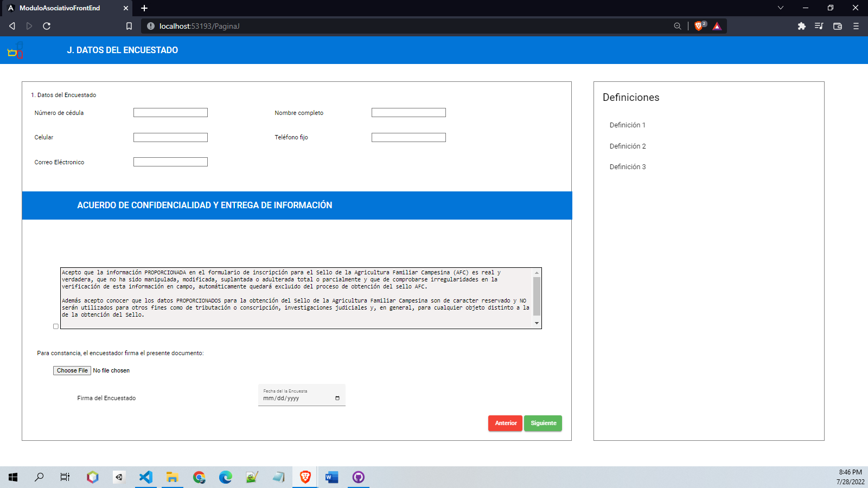Open GitHub Desktop from the taskbar
Image resolution: width=868 pixels, height=488 pixels.
click(x=359, y=477)
